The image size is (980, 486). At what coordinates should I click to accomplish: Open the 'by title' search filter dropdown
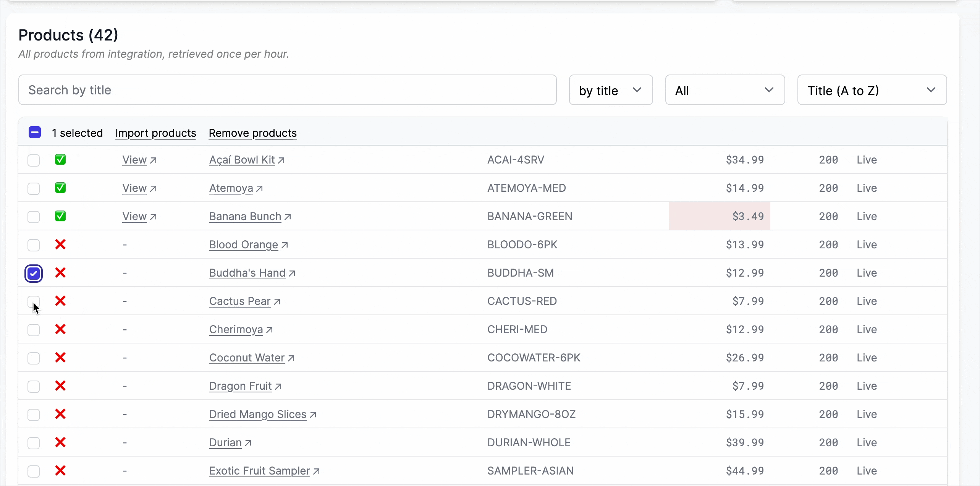[x=610, y=90]
